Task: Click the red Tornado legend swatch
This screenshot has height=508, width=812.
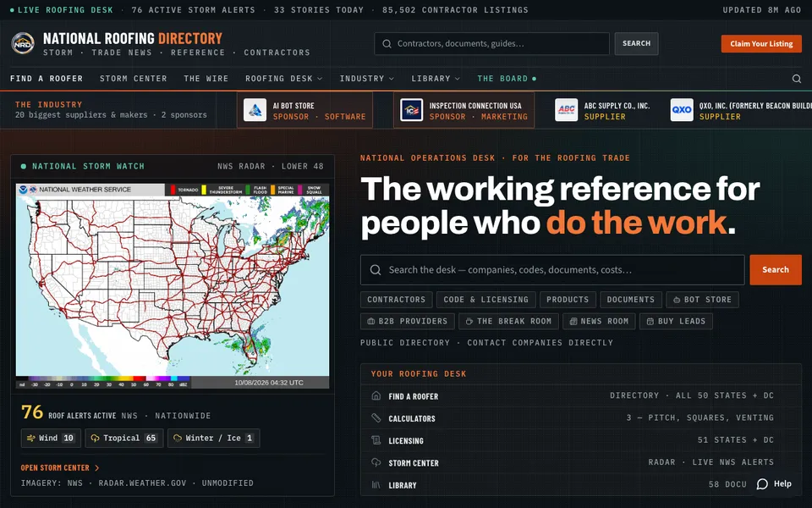Action: pos(173,190)
